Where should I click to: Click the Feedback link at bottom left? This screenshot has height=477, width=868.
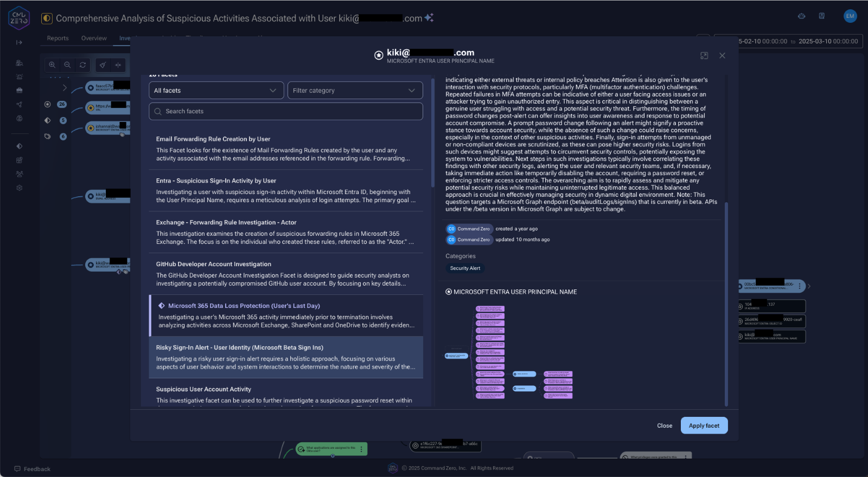(x=32, y=469)
